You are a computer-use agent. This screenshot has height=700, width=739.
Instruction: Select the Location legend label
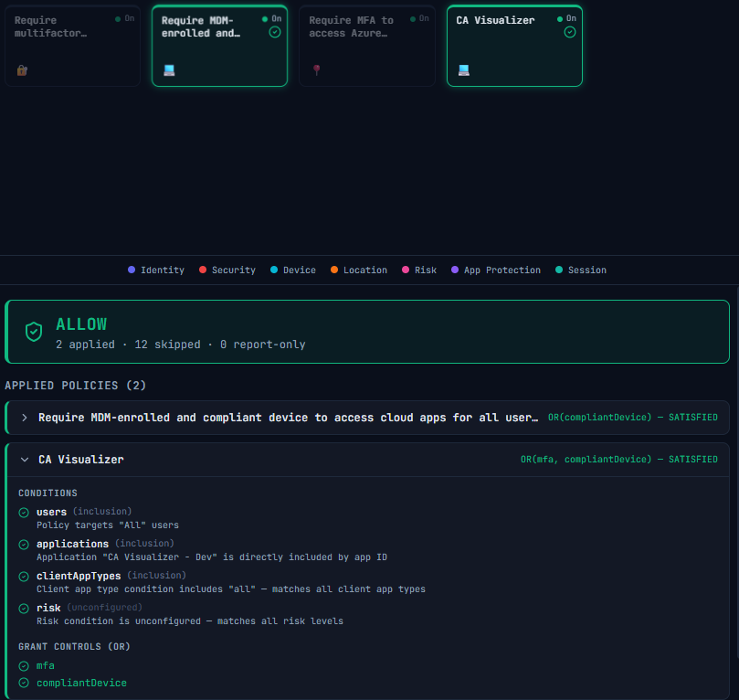[x=365, y=270]
